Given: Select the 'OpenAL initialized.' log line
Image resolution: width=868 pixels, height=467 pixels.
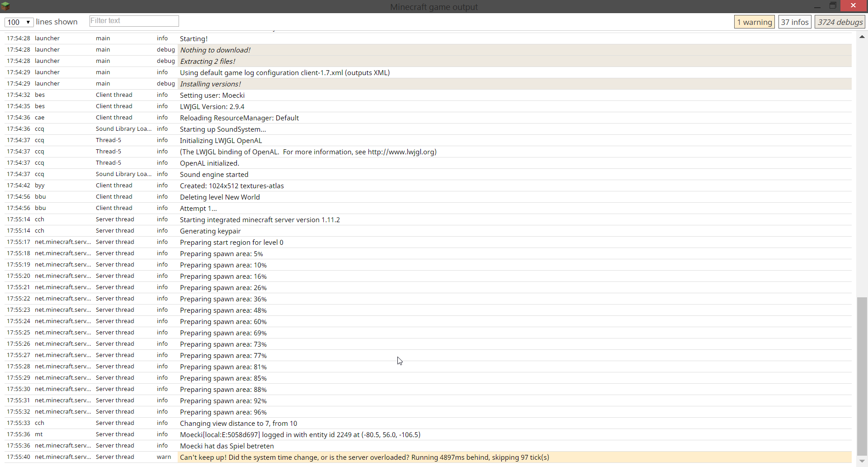Looking at the screenshot, I should click(x=428, y=163).
